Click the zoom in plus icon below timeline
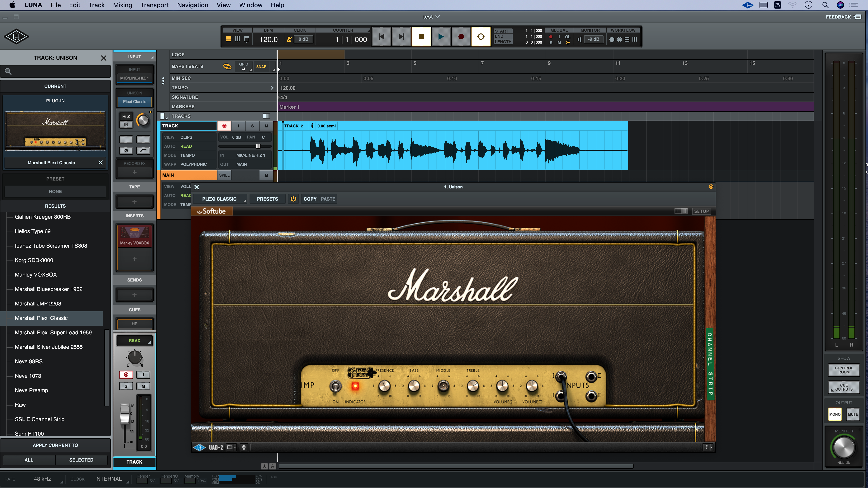Image resolution: width=868 pixels, height=488 pixels. [264, 467]
